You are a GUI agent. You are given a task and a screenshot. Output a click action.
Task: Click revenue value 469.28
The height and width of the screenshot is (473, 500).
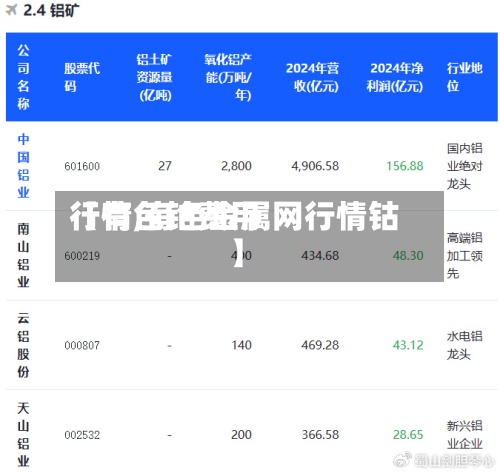coord(320,345)
